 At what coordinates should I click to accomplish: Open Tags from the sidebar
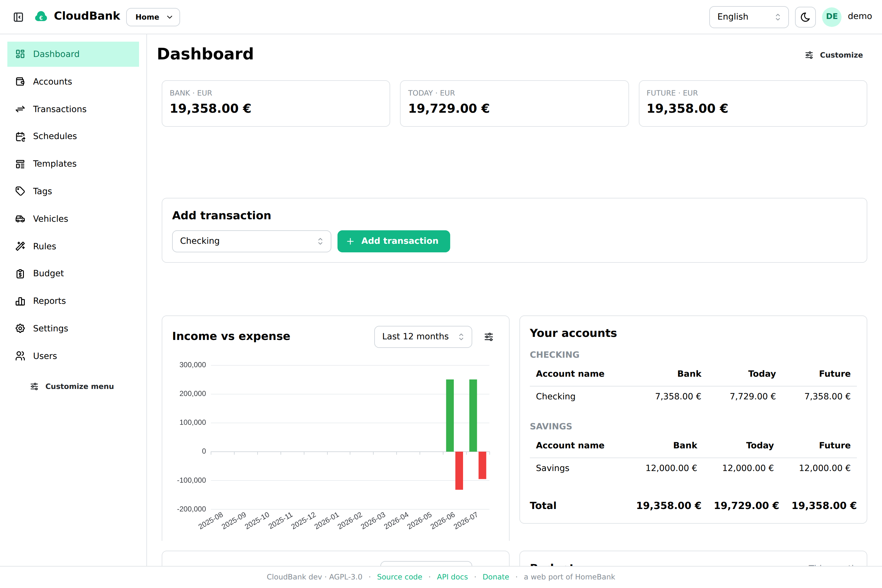pyautogui.click(x=73, y=191)
